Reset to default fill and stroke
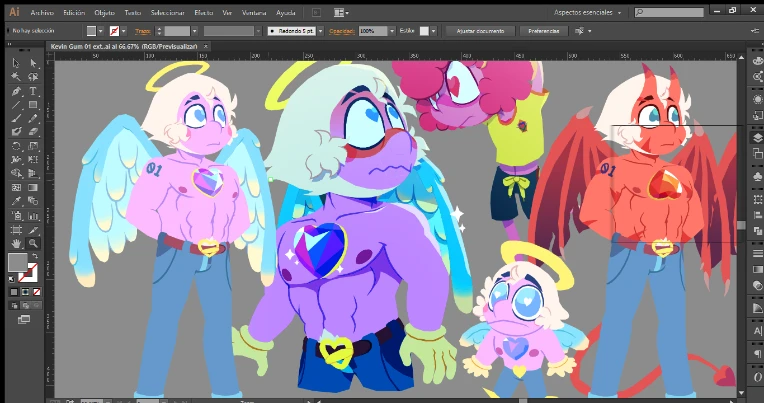The width and height of the screenshot is (764, 403). [x=12, y=279]
